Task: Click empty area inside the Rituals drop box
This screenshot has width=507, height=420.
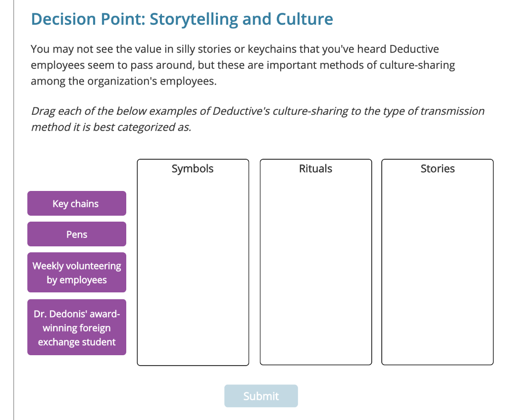Action: [315, 272]
